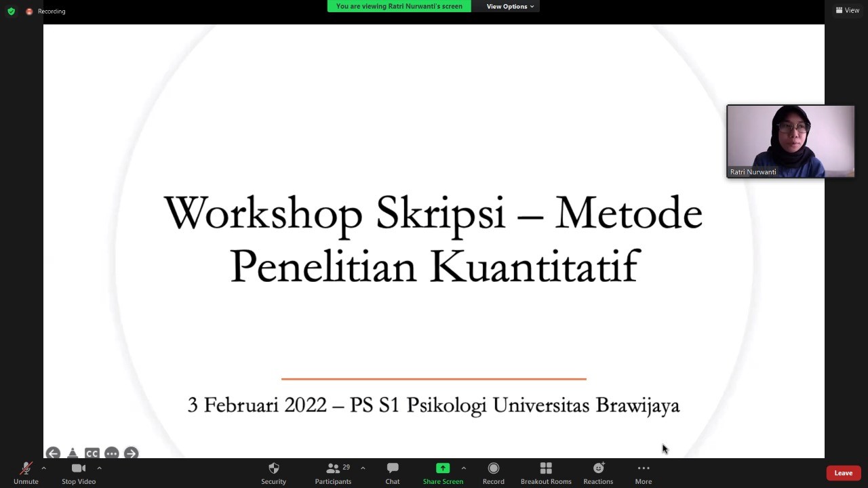Image resolution: width=868 pixels, height=488 pixels.
Task: Stop the video camera
Action: point(79,473)
